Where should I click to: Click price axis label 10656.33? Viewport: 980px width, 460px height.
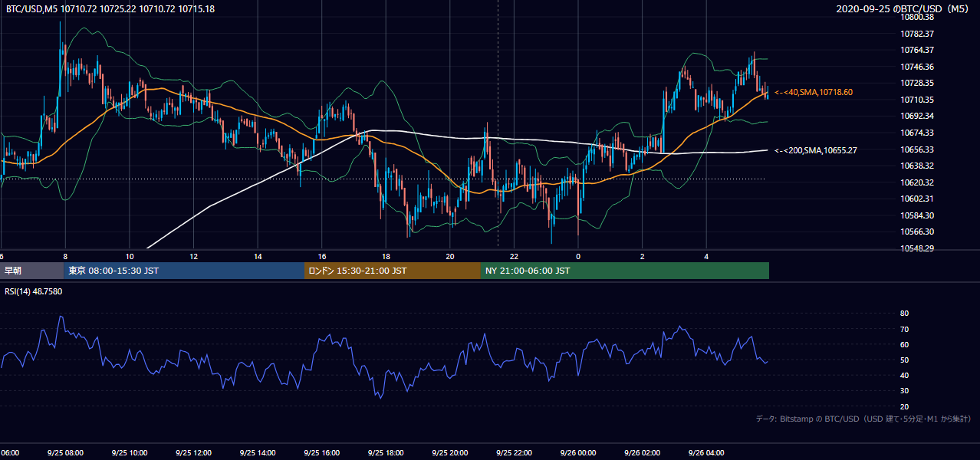pyautogui.click(x=917, y=149)
